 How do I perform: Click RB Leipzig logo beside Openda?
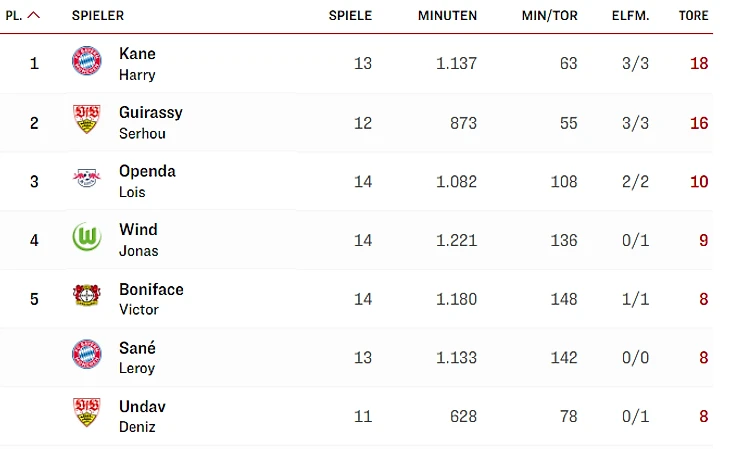(x=87, y=180)
